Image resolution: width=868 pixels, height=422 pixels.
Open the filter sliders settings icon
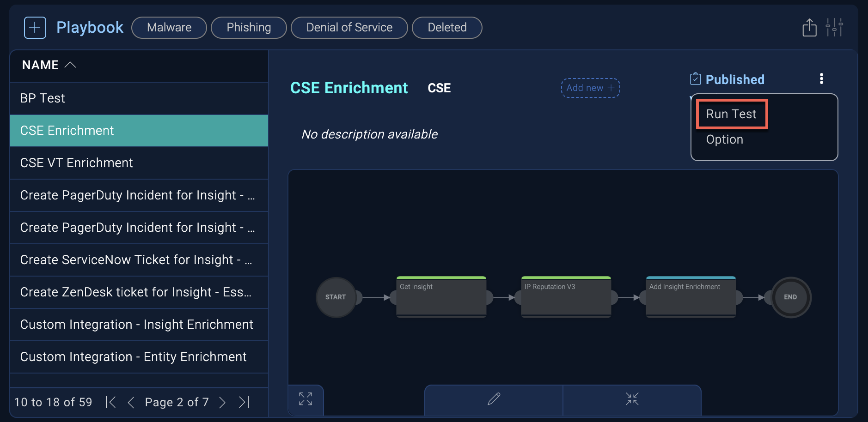click(834, 28)
